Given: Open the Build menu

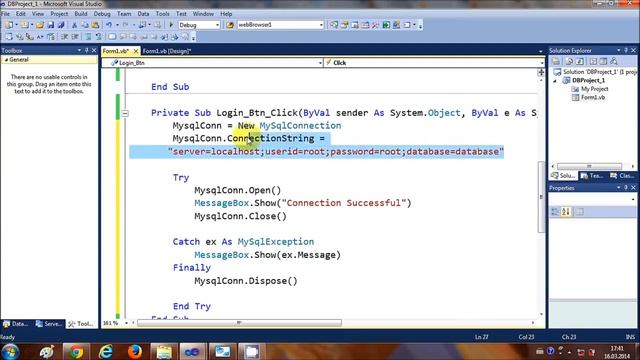Looking at the screenshot, I should (81, 14).
